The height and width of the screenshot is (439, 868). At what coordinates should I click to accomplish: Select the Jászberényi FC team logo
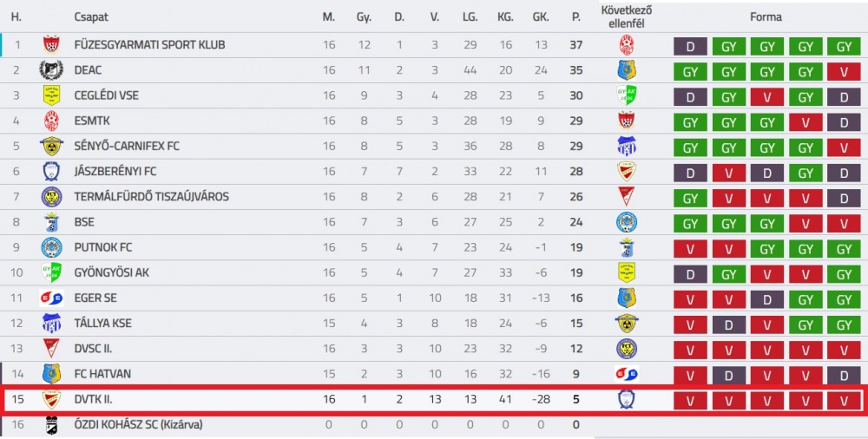[51, 171]
